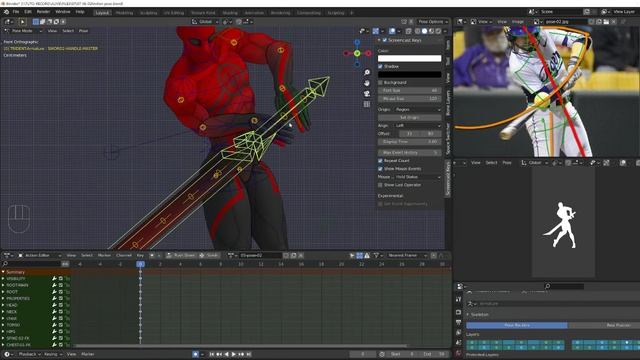
Task: Open the Playback popover menu
Action: click(30, 354)
